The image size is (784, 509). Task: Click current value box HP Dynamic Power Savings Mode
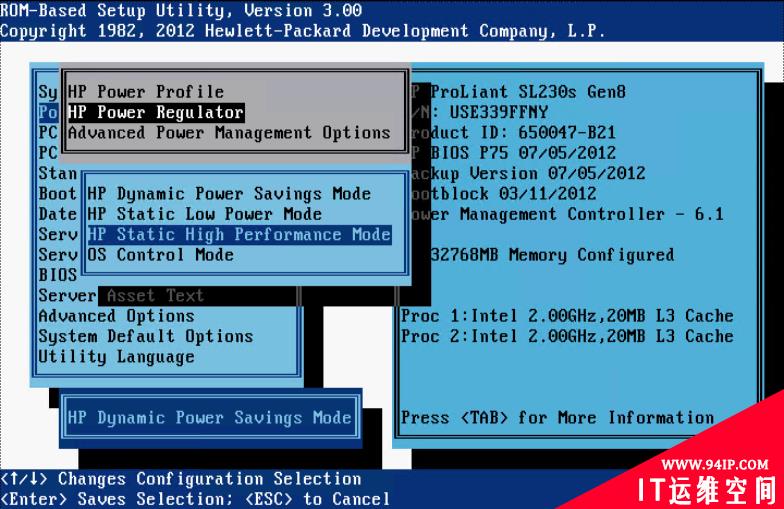[210, 418]
